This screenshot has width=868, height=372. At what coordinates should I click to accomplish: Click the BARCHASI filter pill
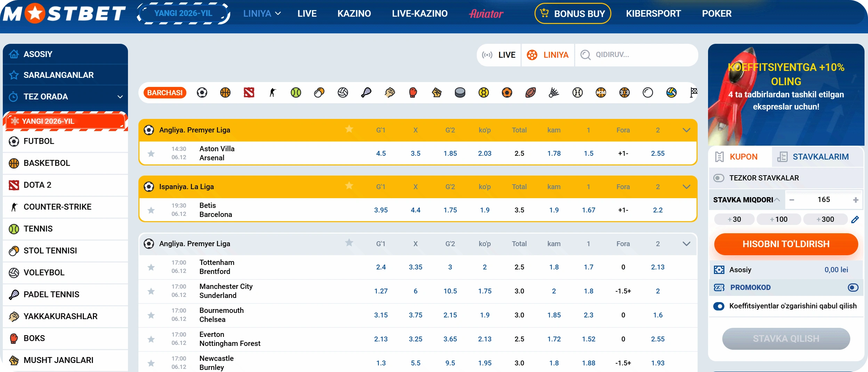pos(165,92)
